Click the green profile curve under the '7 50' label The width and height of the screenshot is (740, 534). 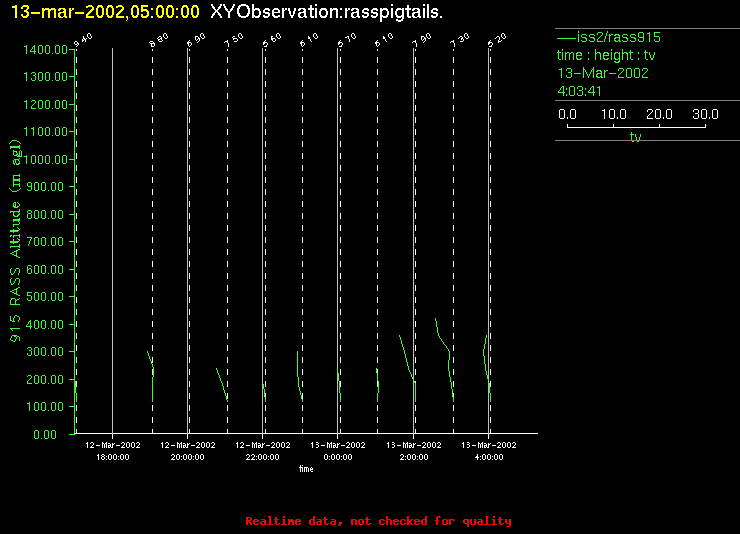coord(222,384)
